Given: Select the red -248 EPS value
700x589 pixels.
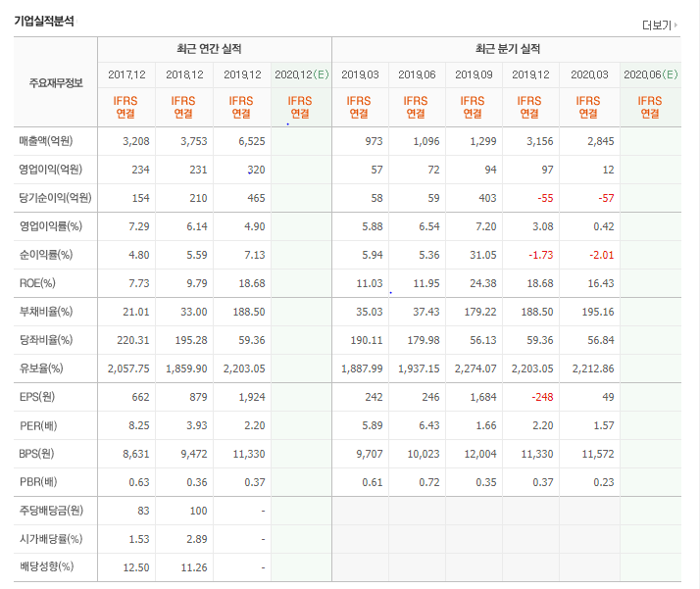Looking at the screenshot, I should [542, 397].
